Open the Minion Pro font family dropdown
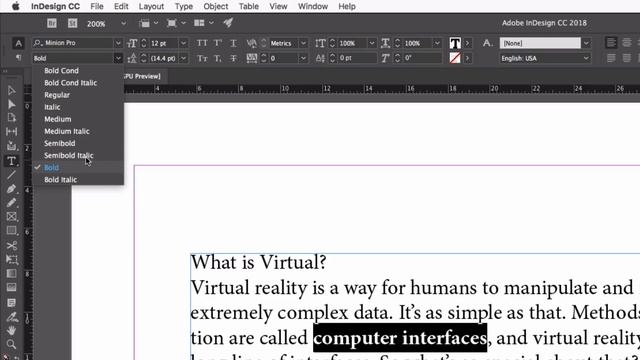The image size is (640, 360). [x=118, y=43]
